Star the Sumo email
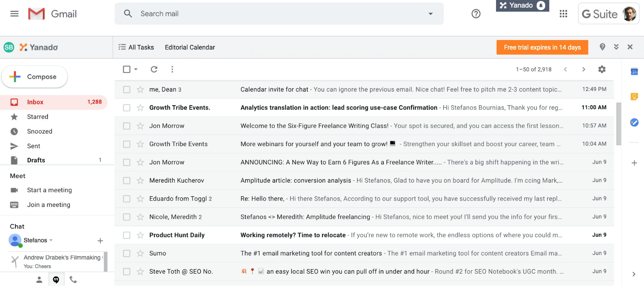The width and height of the screenshot is (644, 286). tap(140, 254)
